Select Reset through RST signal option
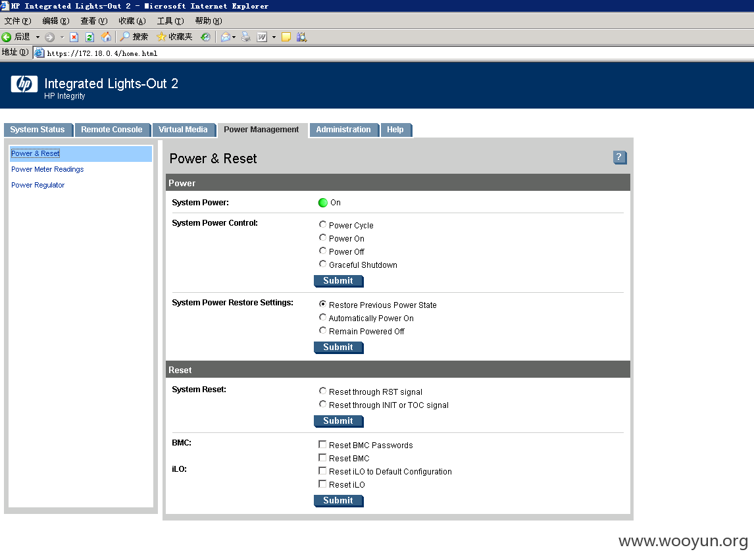This screenshot has height=560, width=754. point(322,391)
